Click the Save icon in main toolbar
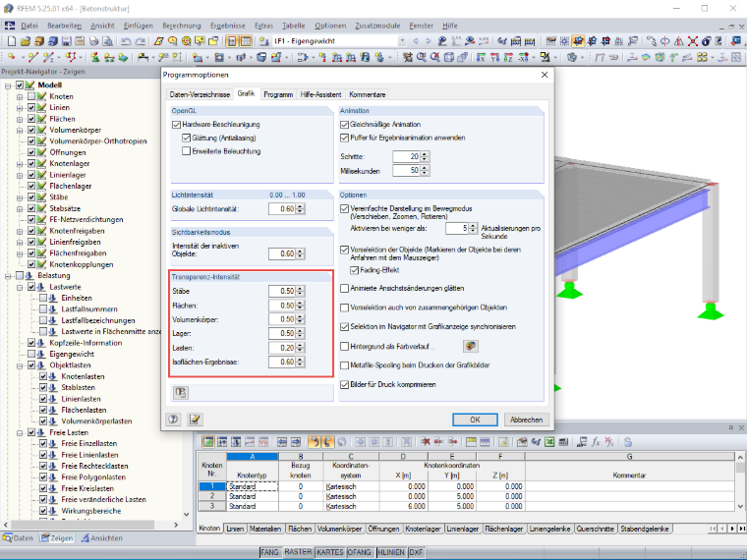 coord(66,41)
